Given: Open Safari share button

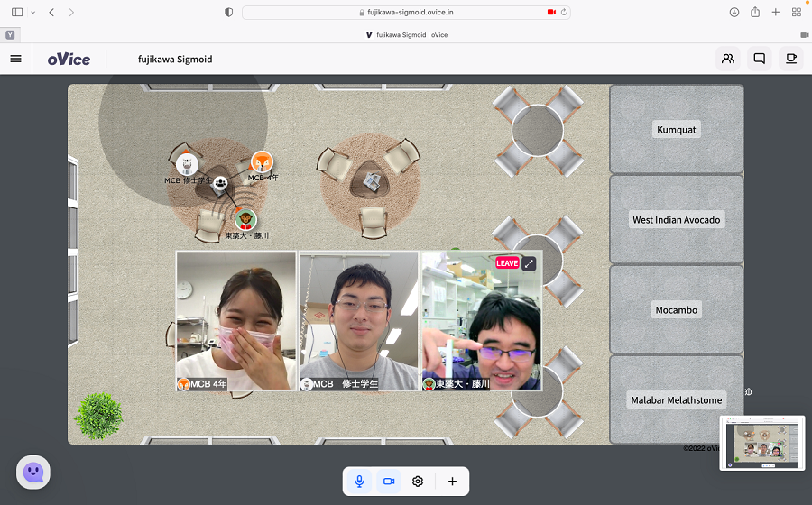Looking at the screenshot, I should (755, 12).
